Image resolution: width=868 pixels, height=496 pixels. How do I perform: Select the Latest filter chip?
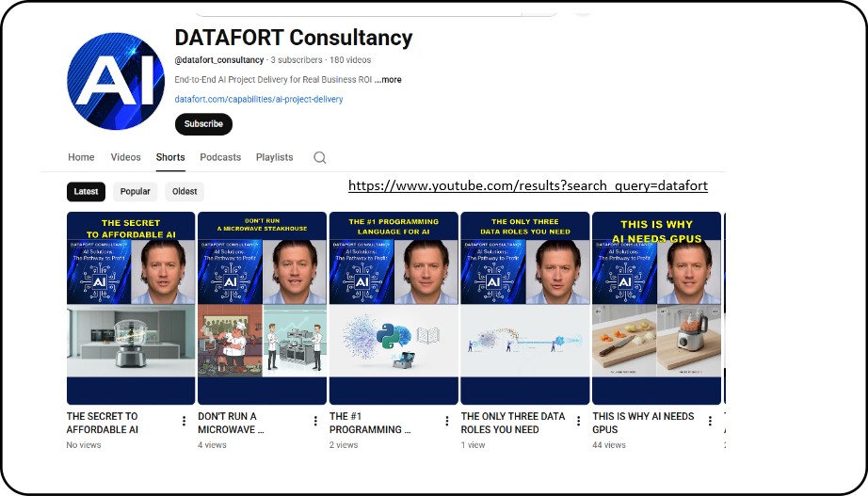86,192
